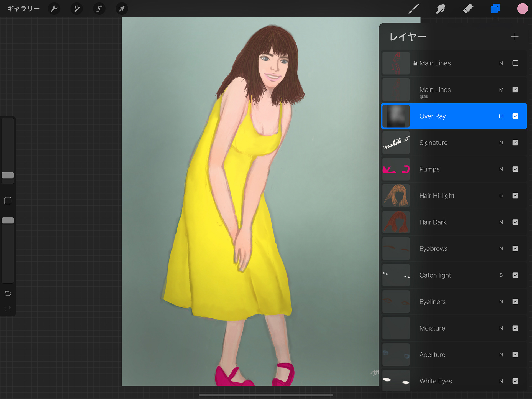Open the Actions wrench menu
532x399 pixels.
(54, 9)
